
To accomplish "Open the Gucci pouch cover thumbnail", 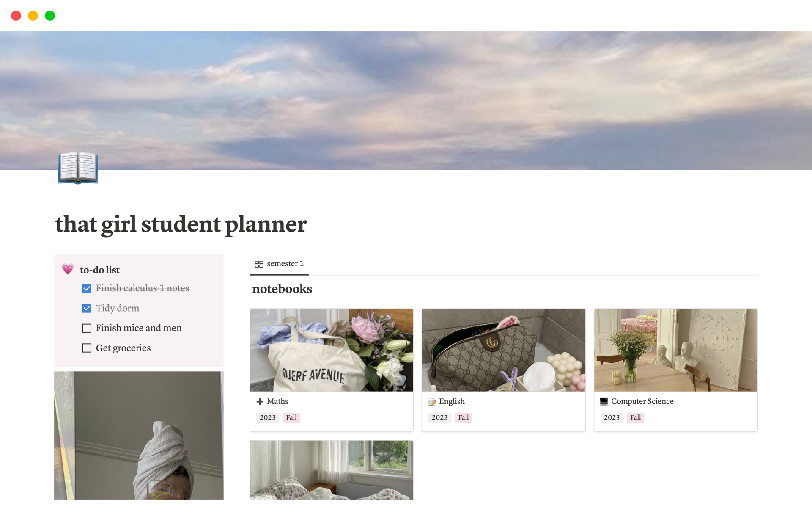I will tap(503, 350).
